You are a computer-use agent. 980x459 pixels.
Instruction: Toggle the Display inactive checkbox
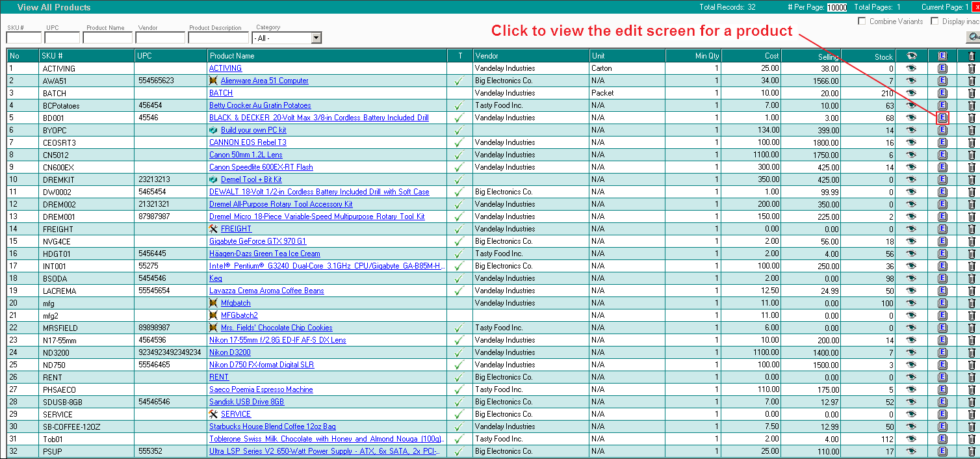click(935, 21)
